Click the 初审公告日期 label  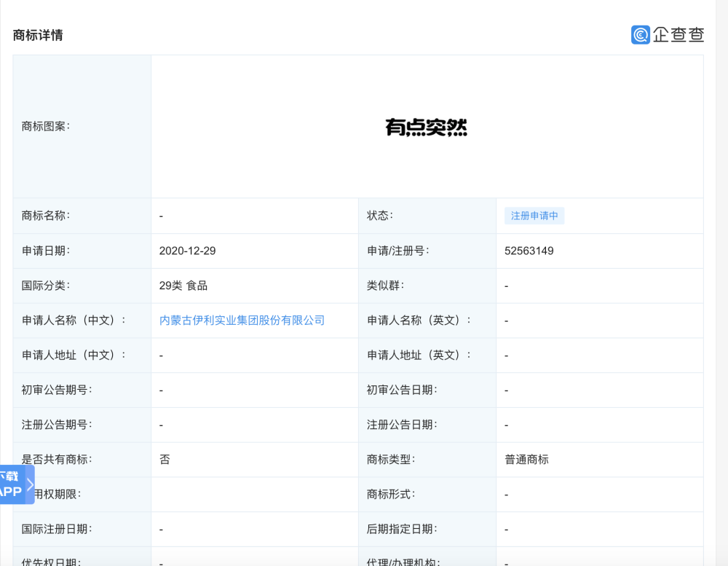pyautogui.click(x=402, y=390)
